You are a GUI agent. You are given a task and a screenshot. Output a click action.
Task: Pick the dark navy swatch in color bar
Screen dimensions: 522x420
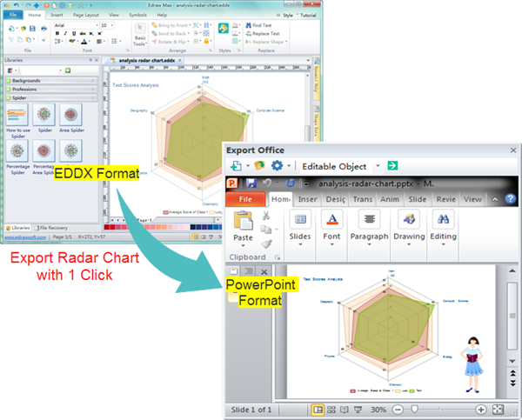(193, 227)
